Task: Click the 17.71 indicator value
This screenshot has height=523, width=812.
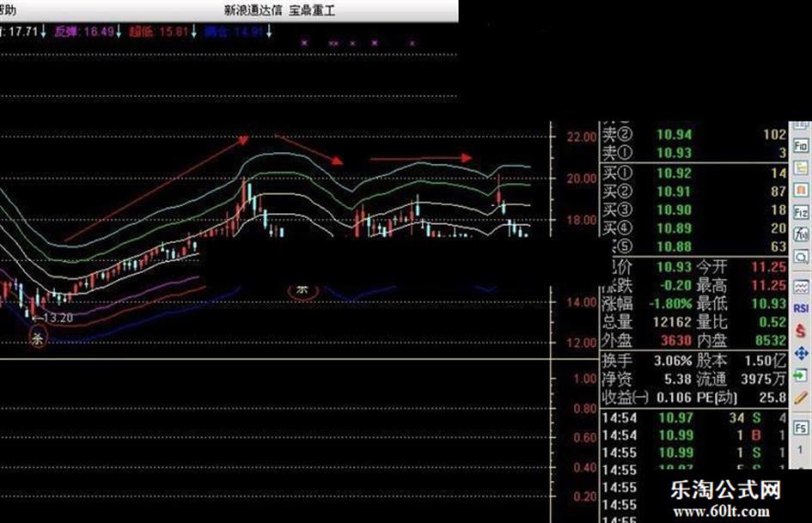Action: tap(24, 32)
